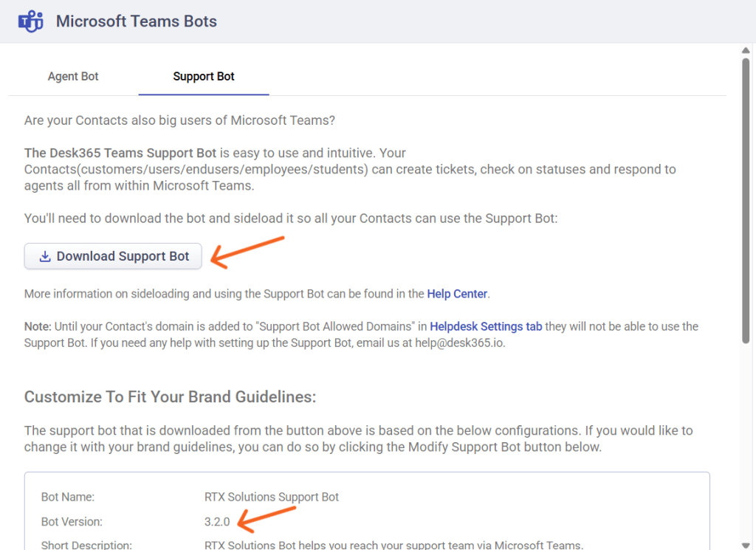Click the Customize To Fit Your Brand Guidelines heading
Image resolution: width=756 pixels, height=550 pixels.
pyautogui.click(x=170, y=397)
